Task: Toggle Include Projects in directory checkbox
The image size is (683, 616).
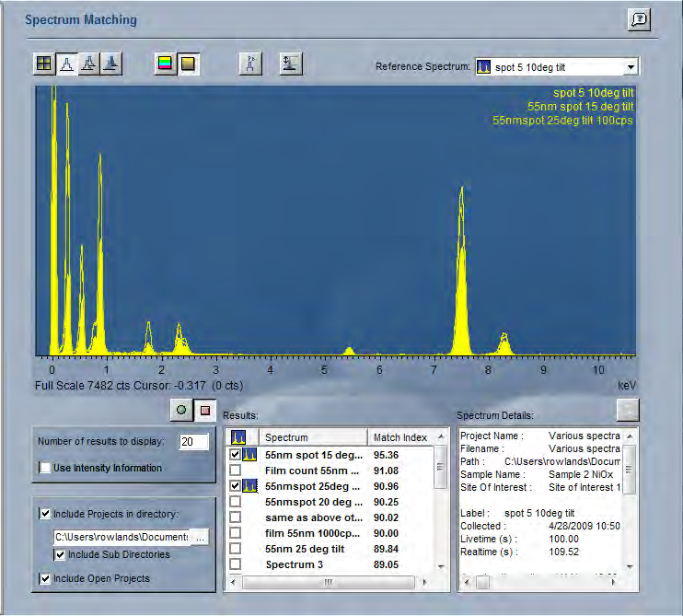Action: point(45,514)
